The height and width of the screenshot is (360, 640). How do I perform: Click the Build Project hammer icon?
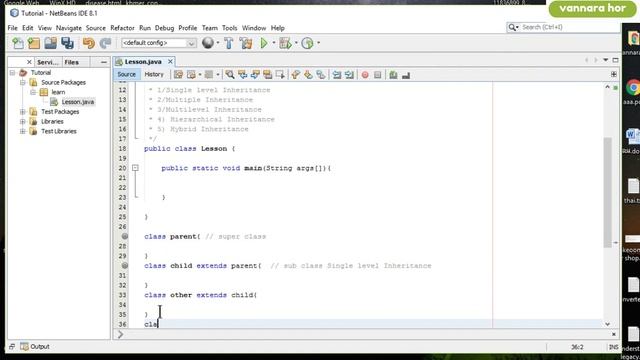pyautogui.click(x=229, y=43)
